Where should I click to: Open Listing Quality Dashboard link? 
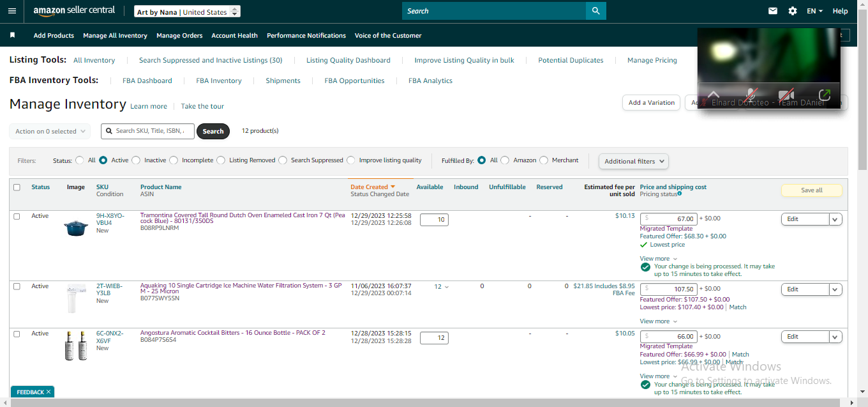tap(348, 60)
